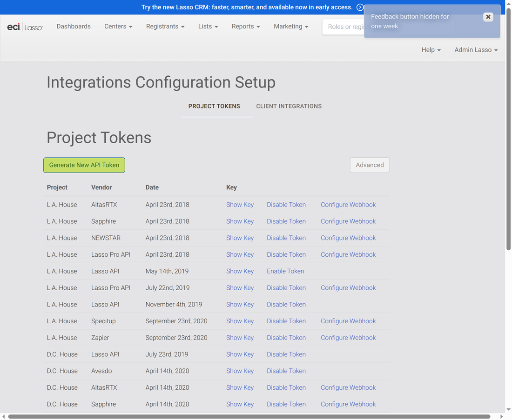Click the vertical scrollbar thumb
The image size is (512, 420).
click(508, 129)
